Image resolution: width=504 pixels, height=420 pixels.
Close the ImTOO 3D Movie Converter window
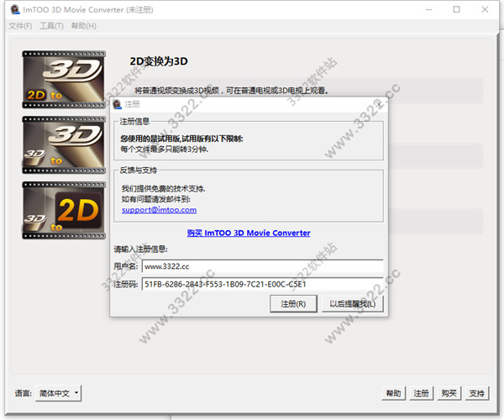coord(485,9)
